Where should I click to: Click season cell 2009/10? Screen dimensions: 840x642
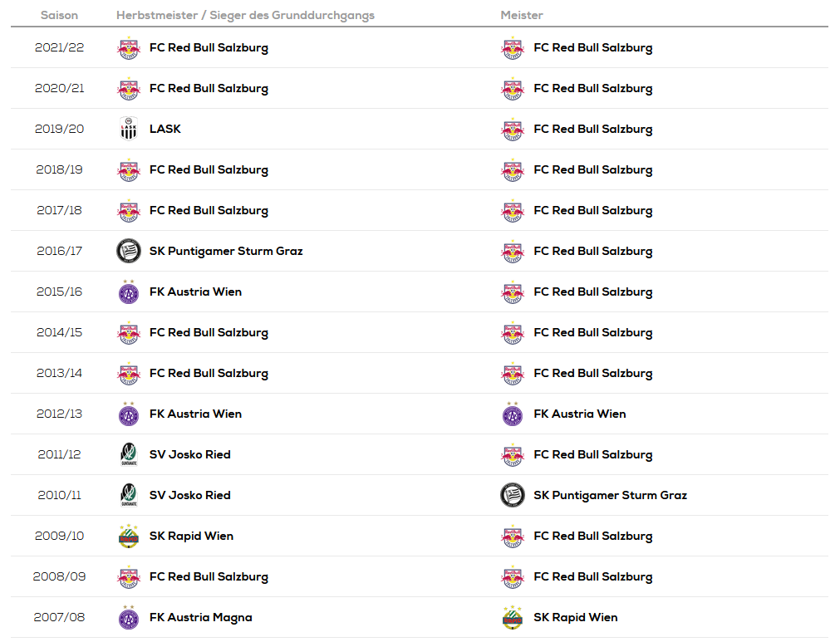point(60,536)
